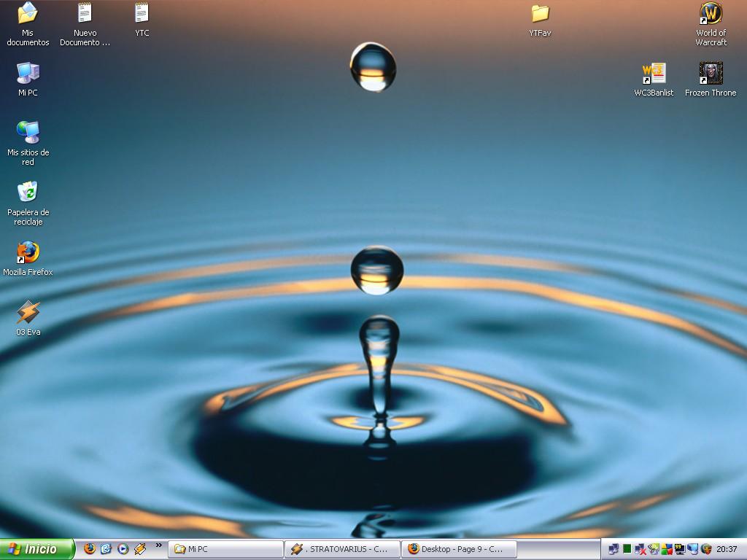Select the WC3Banlist shortcut icon
The image size is (747, 560).
[654, 73]
